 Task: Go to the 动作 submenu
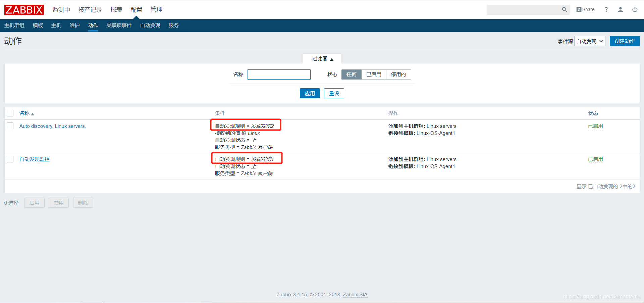click(x=93, y=26)
